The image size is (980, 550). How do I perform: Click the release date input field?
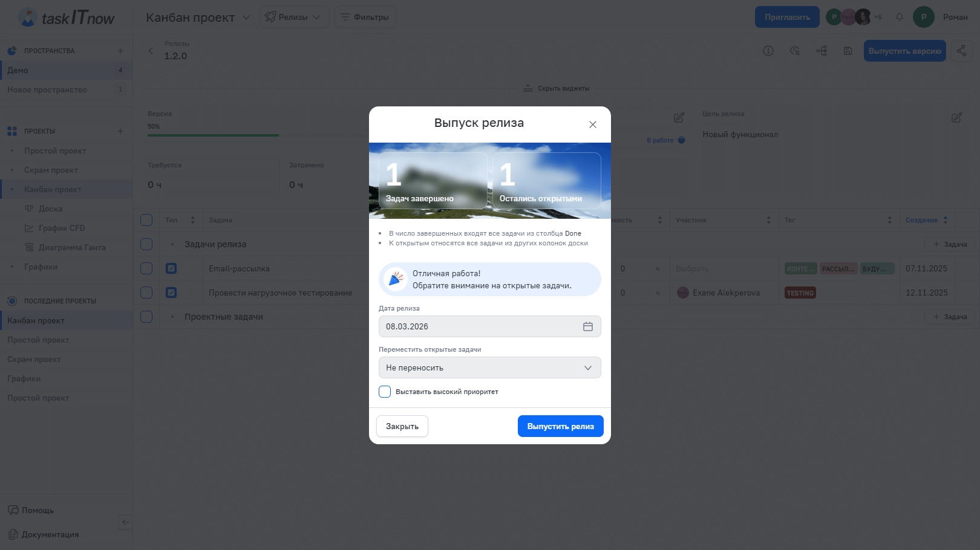[x=478, y=326]
